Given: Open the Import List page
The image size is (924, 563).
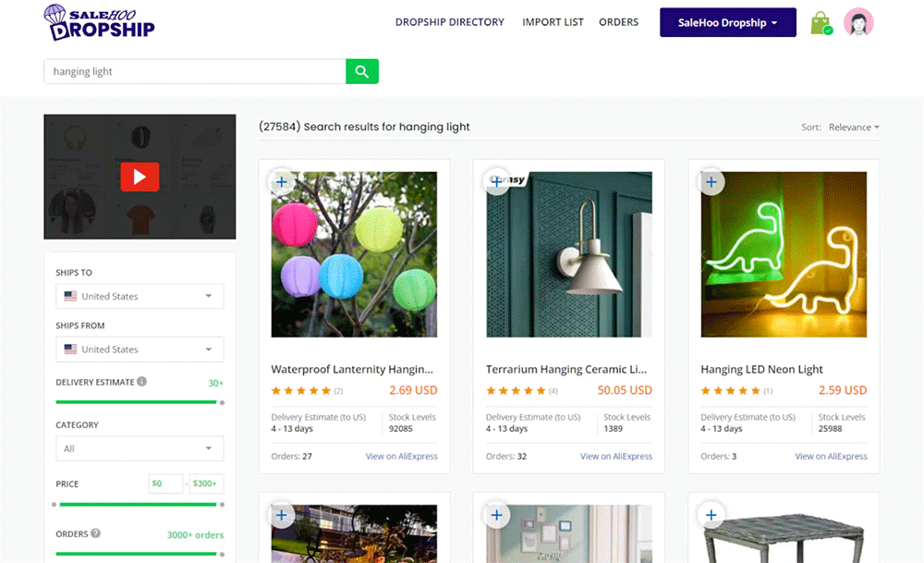Looking at the screenshot, I should (x=553, y=22).
